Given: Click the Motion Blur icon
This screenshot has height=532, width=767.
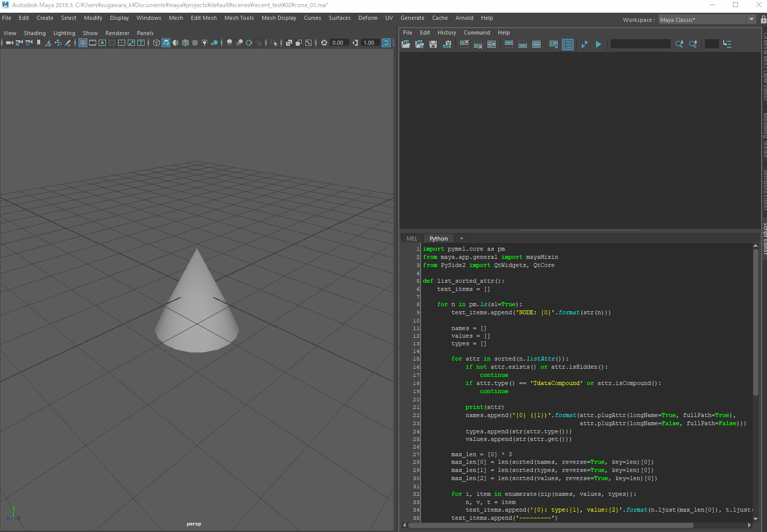Looking at the screenshot, I should point(239,43).
